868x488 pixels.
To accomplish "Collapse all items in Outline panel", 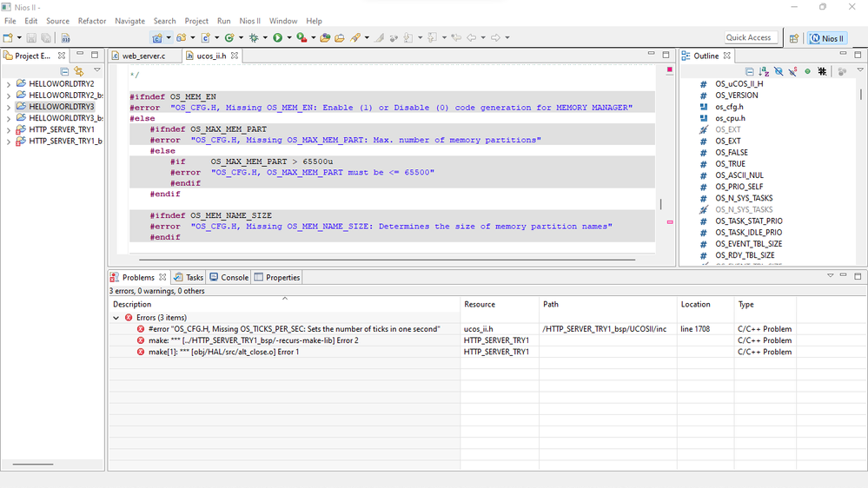I will point(750,71).
